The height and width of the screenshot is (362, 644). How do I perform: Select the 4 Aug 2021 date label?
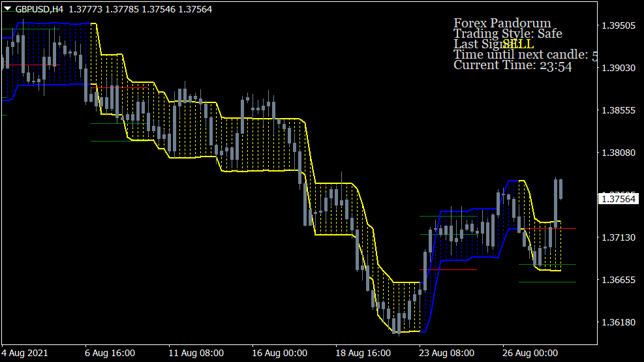24,353
